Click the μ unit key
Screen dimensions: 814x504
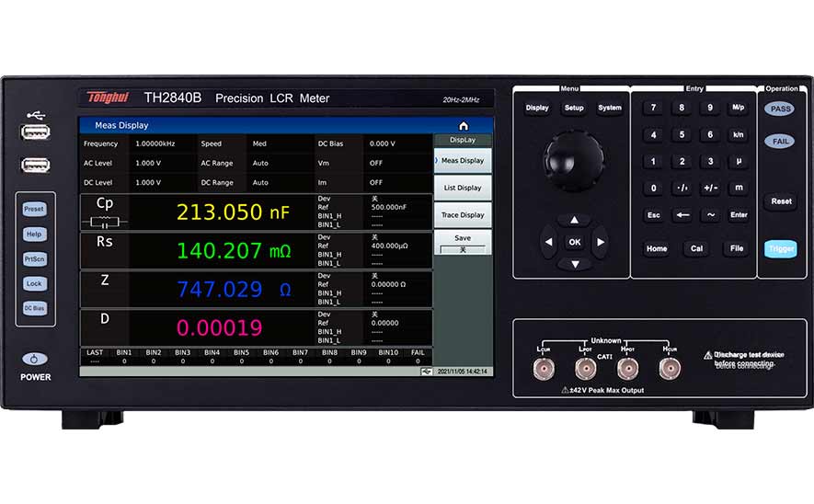[x=739, y=162]
